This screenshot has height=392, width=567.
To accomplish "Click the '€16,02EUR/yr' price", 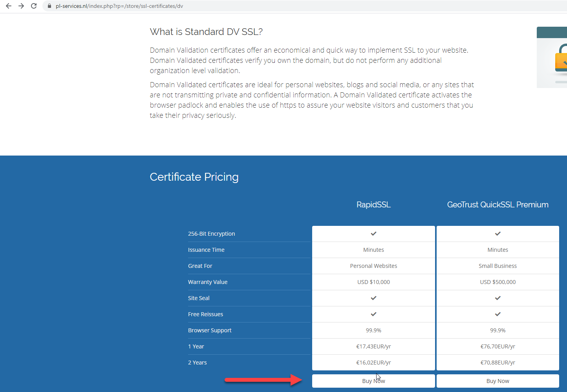I will tap(373, 363).
